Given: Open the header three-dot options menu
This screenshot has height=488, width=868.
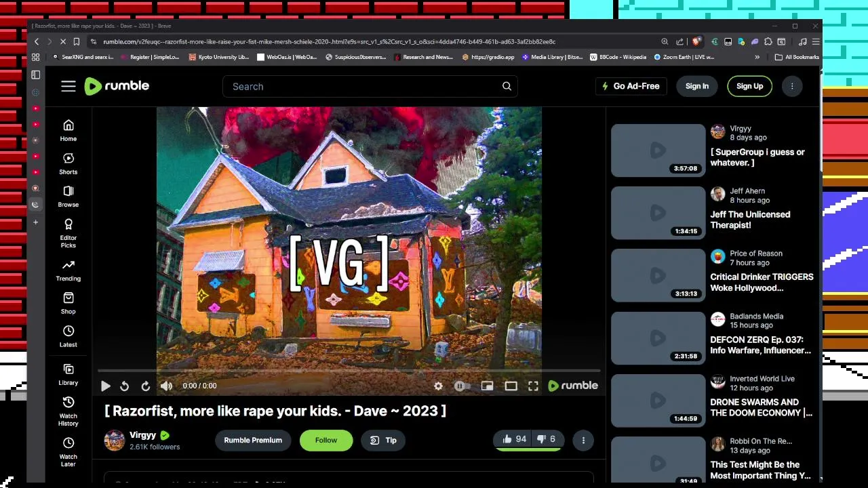Looking at the screenshot, I should coord(792,86).
